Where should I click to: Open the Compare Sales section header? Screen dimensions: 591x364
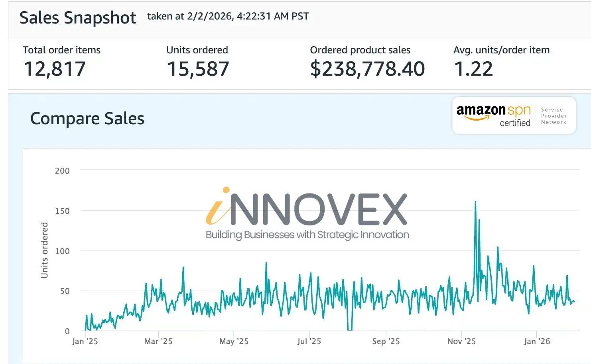coord(87,118)
